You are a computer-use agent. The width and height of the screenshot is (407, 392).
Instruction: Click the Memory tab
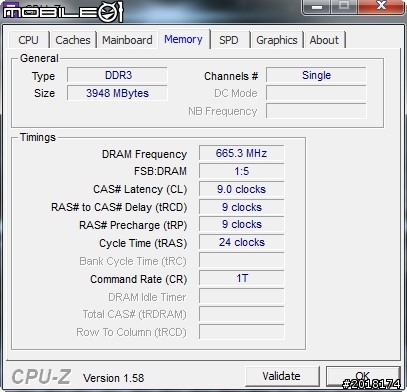pos(183,39)
